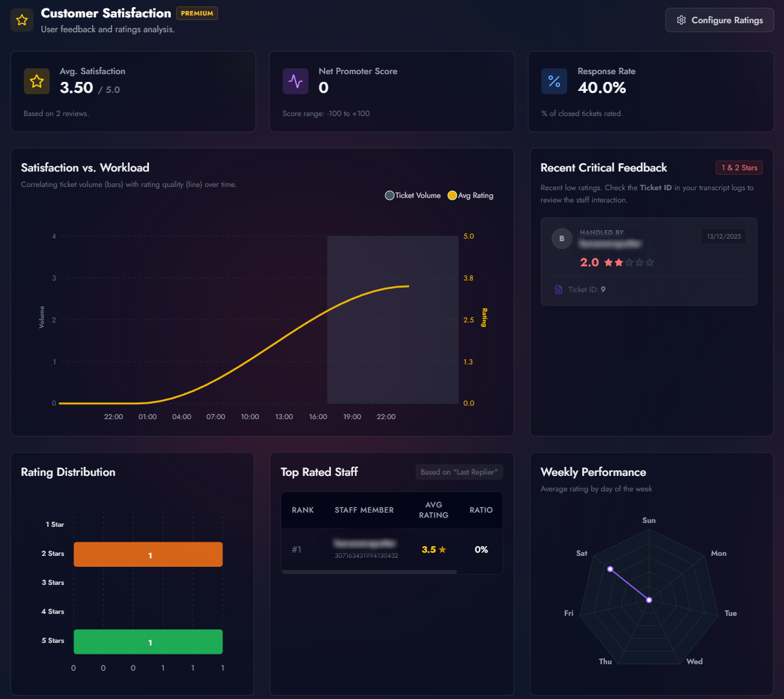Click the Response Rate percent icon

[554, 81]
